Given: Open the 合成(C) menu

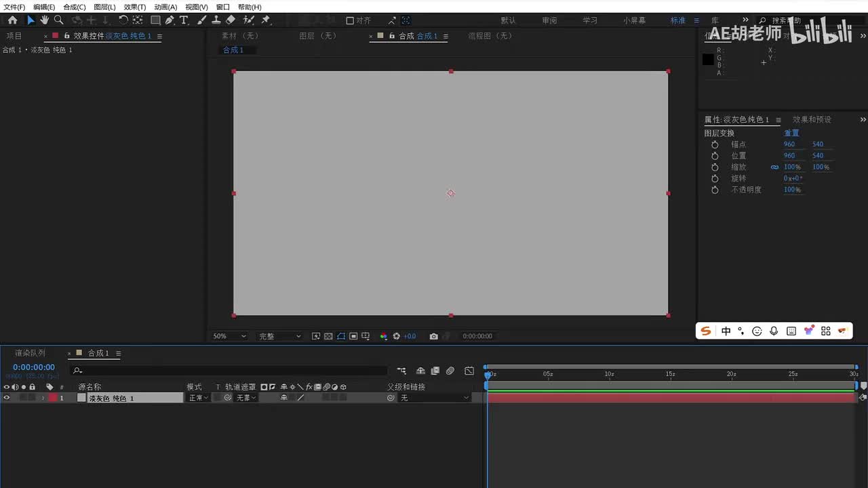Looking at the screenshot, I should [x=75, y=7].
